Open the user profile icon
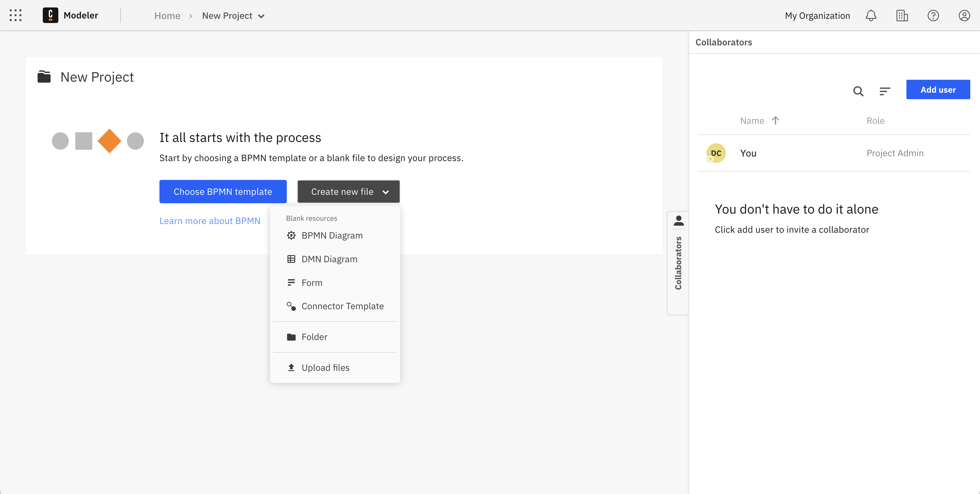 pyautogui.click(x=964, y=16)
